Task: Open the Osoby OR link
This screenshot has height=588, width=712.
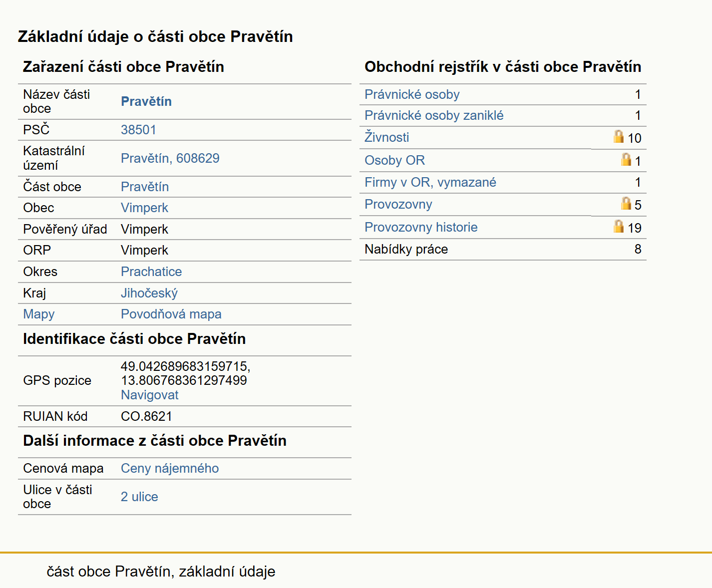Action: (394, 160)
